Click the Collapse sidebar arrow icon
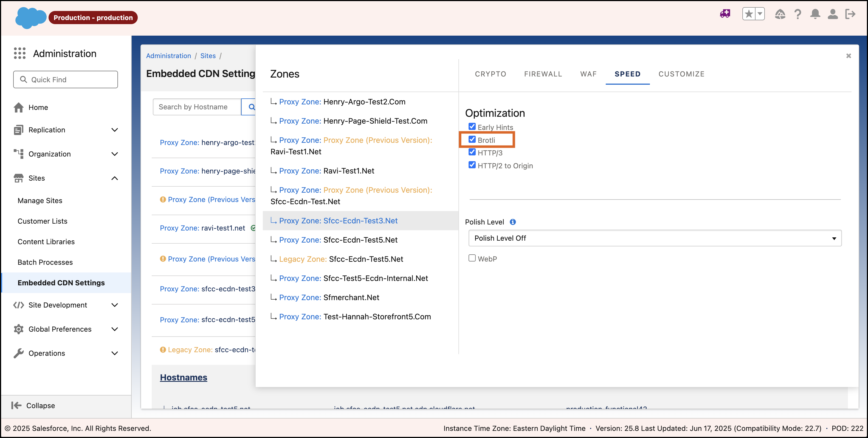The width and height of the screenshot is (868, 438). click(16, 405)
